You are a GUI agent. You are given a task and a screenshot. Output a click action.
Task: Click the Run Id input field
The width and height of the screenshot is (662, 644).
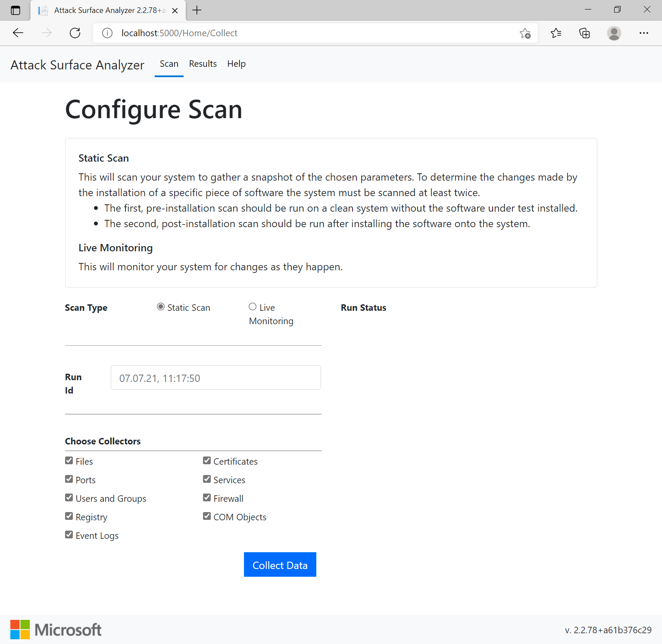tap(215, 377)
